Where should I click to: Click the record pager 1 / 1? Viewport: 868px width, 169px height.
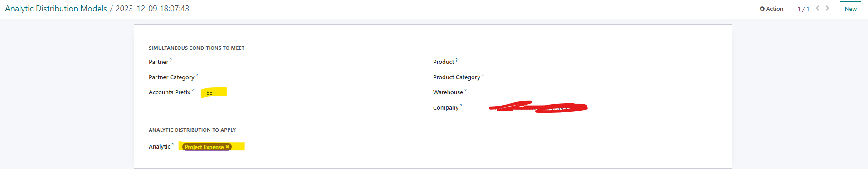point(803,9)
